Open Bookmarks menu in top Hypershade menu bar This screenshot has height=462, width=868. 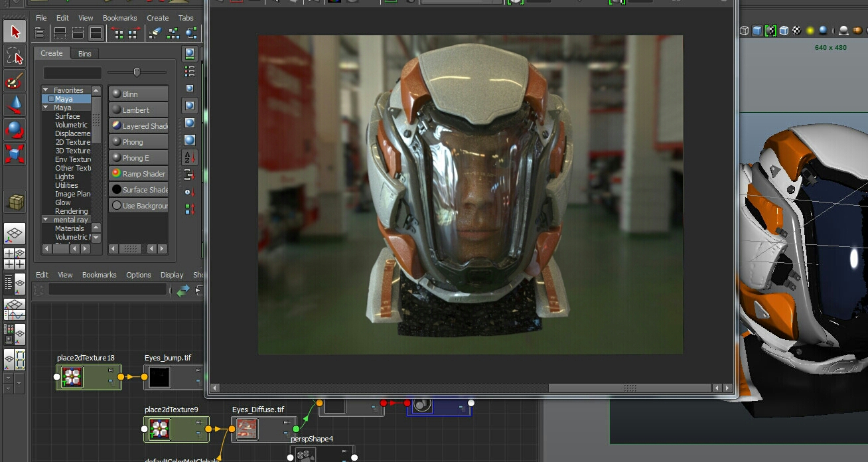(x=120, y=18)
